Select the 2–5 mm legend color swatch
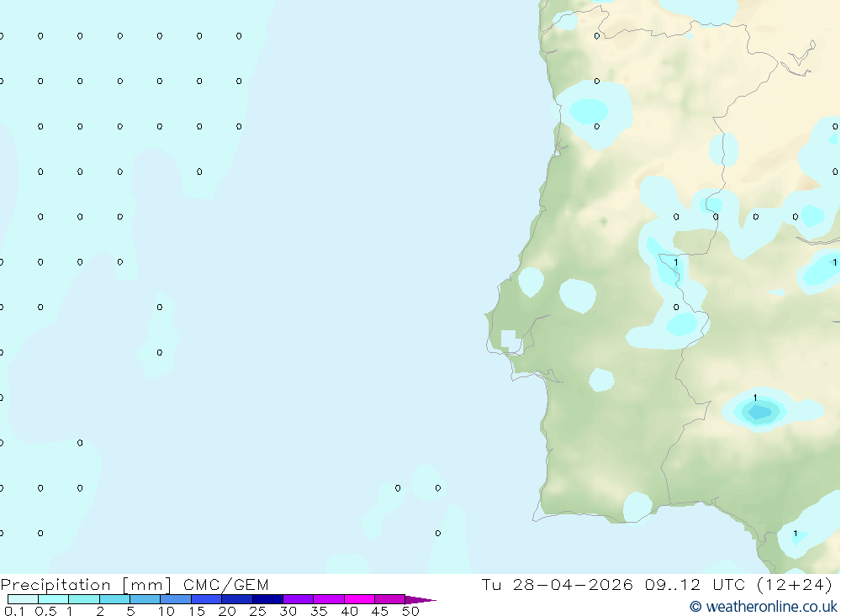This screenshot has height=616, width=841. coord(114,599)
